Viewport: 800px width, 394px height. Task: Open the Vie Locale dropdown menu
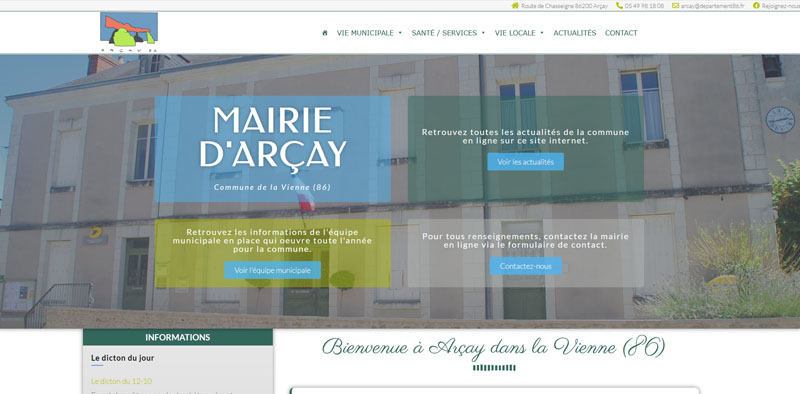(519, 33)
